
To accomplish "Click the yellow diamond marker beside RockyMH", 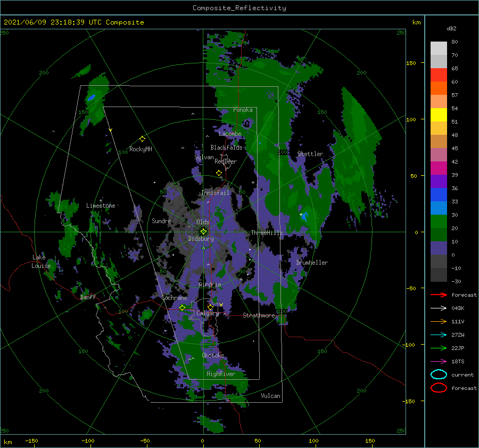I will (x=142, y=139).
